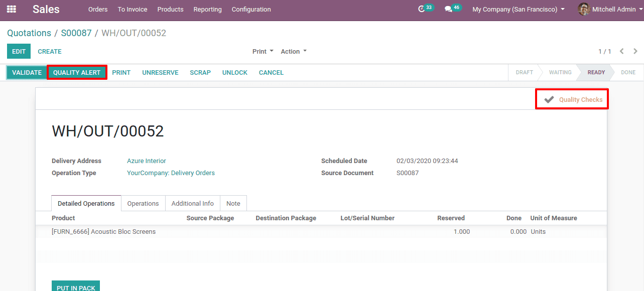
Task: Switch to Additional Info tab
Action: [193, 203]
